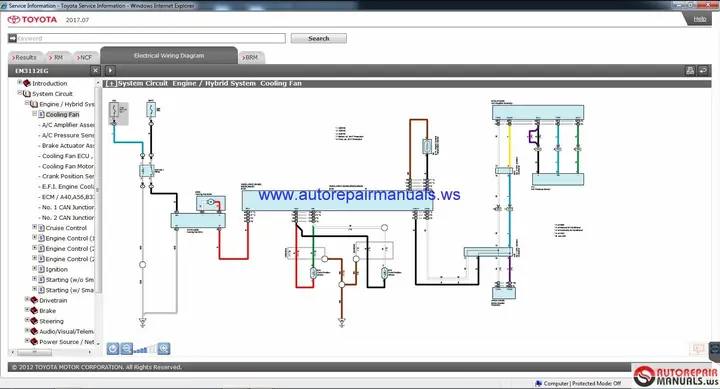
Task: Click the tree's vertical scrollbar down arrow
Action: click(x=98, y=344)
